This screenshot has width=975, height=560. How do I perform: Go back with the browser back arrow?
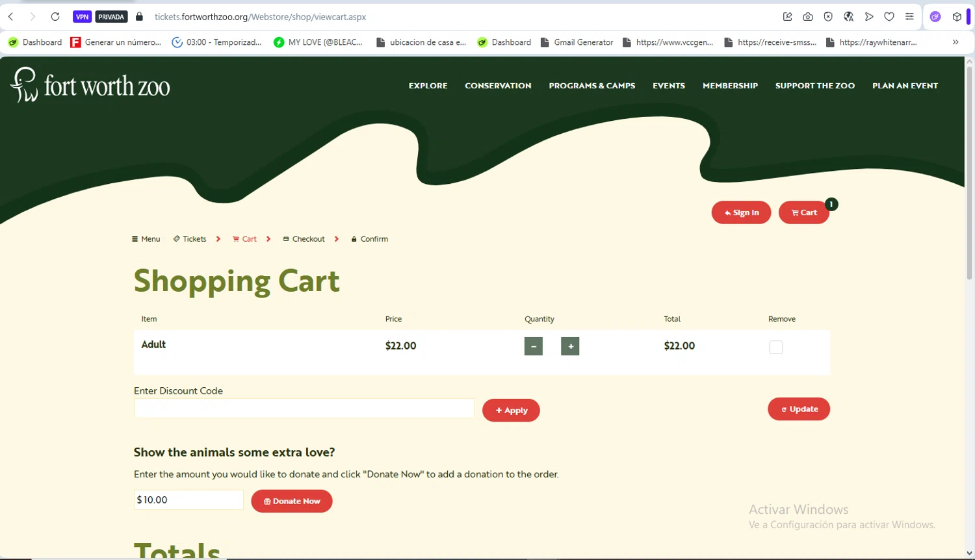[11, 17]
